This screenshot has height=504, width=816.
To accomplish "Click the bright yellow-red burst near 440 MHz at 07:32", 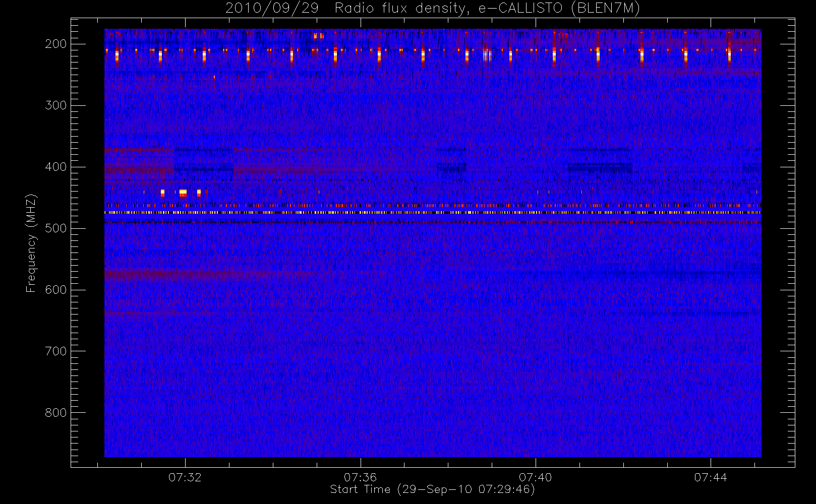I will 183,193.
